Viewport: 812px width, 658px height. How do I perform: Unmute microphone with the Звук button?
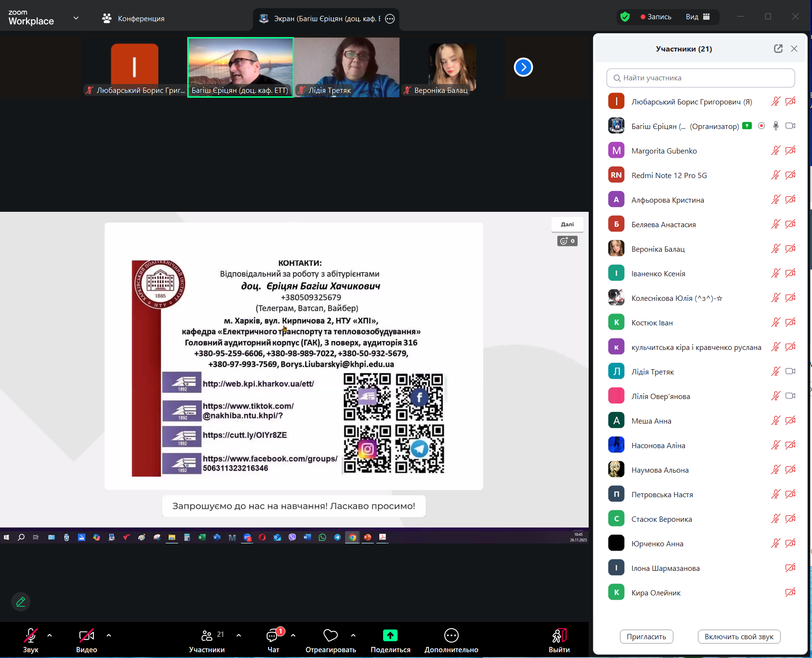point(30,636)
